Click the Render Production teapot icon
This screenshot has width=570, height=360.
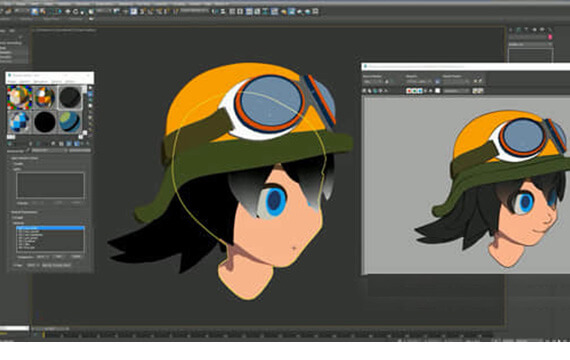(300, 11)
